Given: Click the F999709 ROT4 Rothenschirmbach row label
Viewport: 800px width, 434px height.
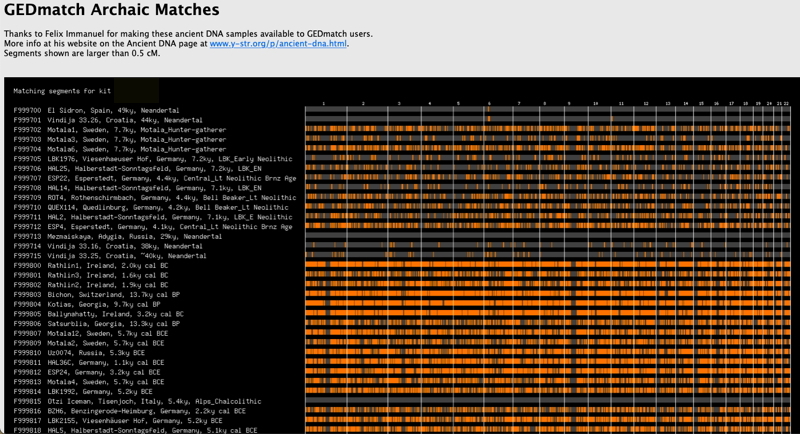Looking at the screenshot, I should tap(154, 198).
